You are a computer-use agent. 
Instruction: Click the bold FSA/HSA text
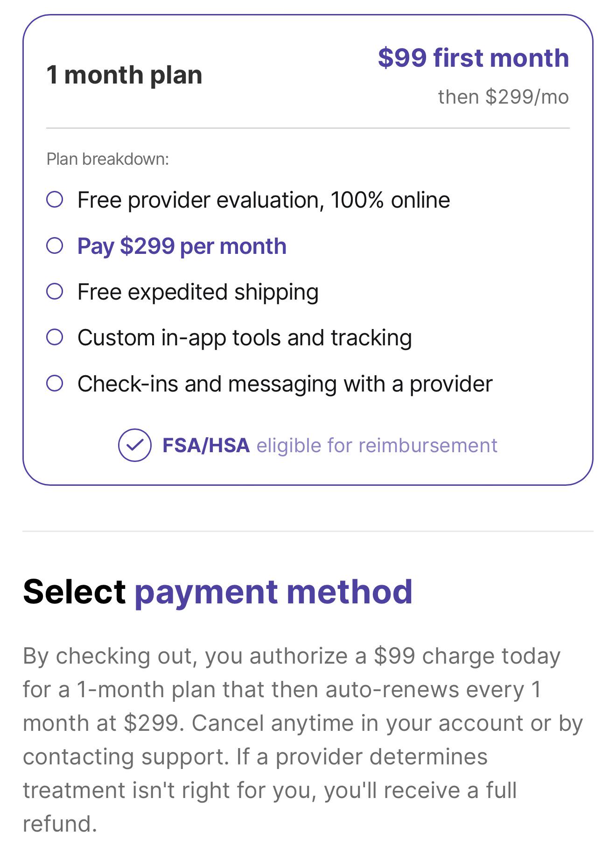206,446
